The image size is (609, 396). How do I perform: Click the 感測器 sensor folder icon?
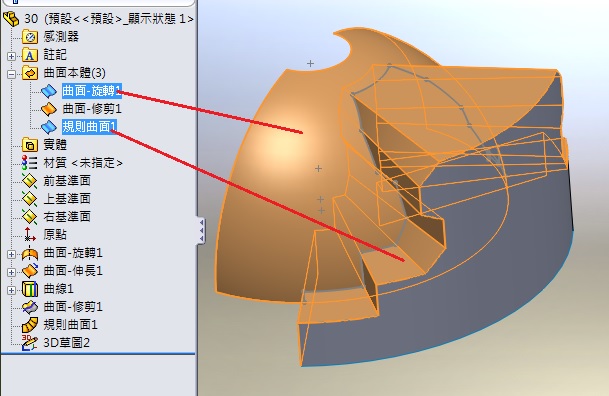(x=30, y=37)
